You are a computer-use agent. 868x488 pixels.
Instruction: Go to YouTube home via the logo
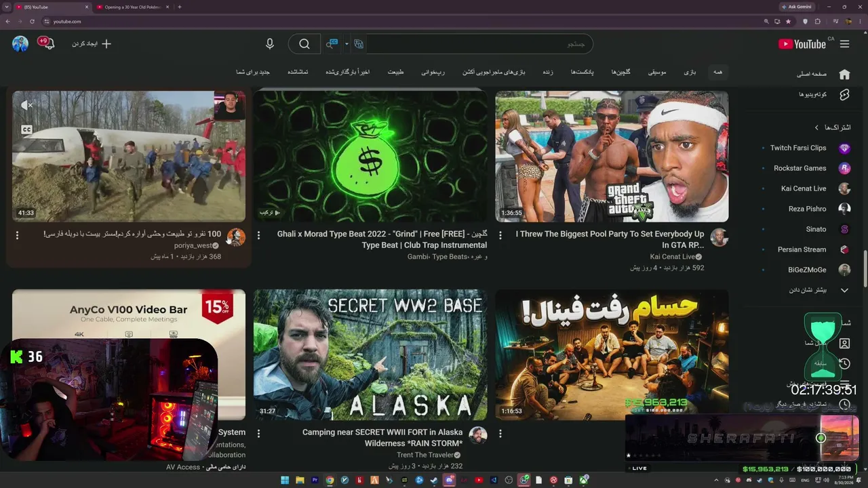[802, 44]
